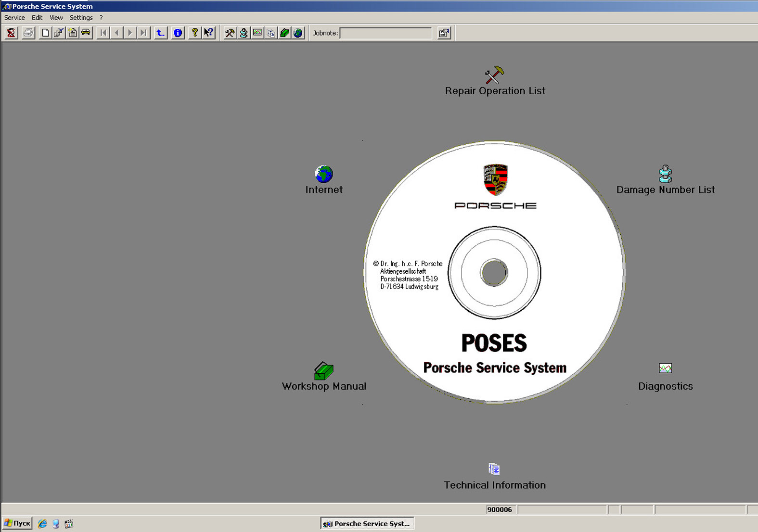Click the new blank document toolbar icon
This screenshot has height=532, width=758.
(45, 33)
